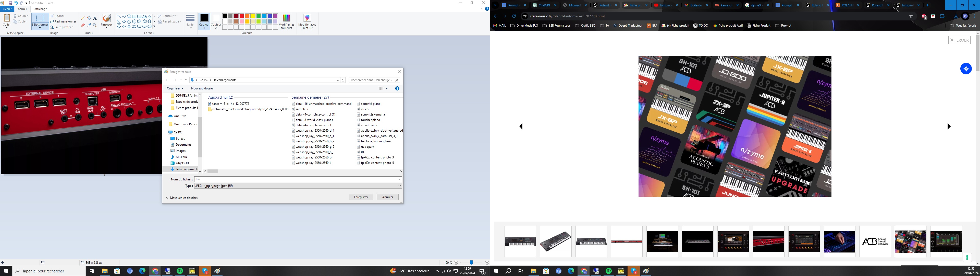The height and width of the screenshot is (276, 980).
Task: Select the Fill bucket tool in Paint
Action: [89, 18]
